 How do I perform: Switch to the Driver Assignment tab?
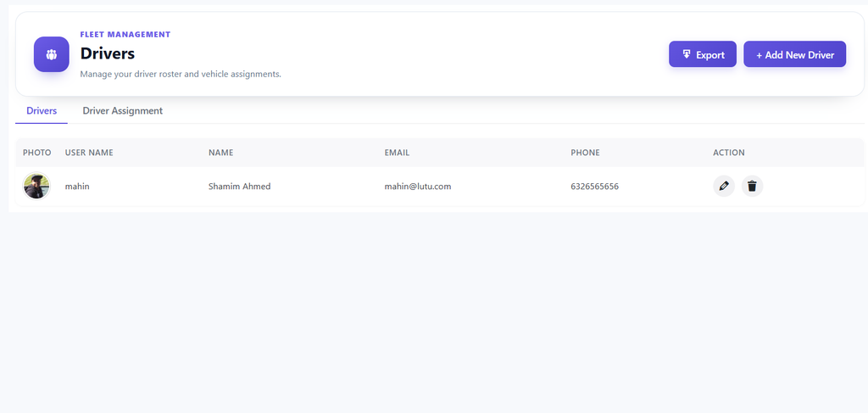123,111
